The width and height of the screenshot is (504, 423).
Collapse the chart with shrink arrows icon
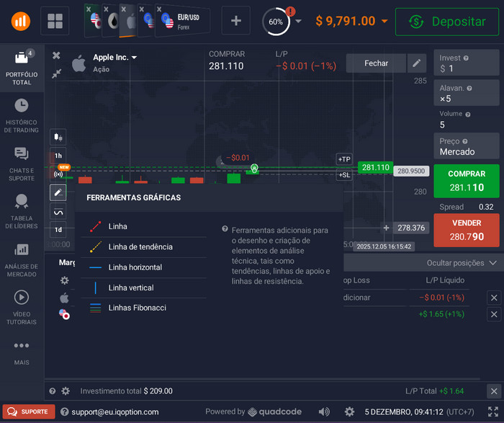[56, 74]
